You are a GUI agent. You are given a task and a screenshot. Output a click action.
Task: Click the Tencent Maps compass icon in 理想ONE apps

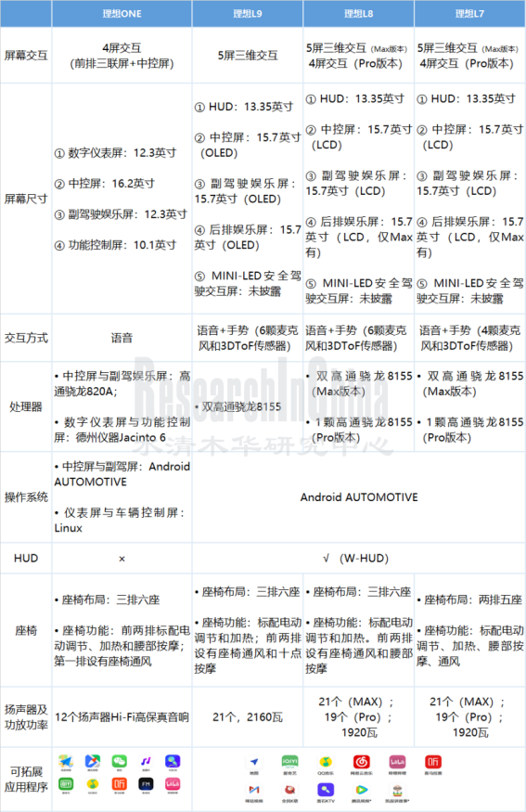[93, 761]
